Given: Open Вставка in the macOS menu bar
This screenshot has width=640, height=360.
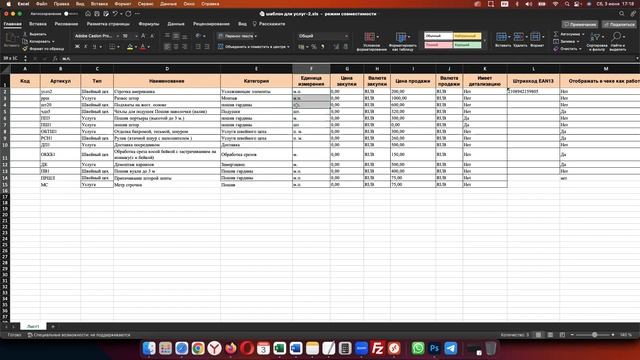Looking at the screenshot, I should [99, 4].
